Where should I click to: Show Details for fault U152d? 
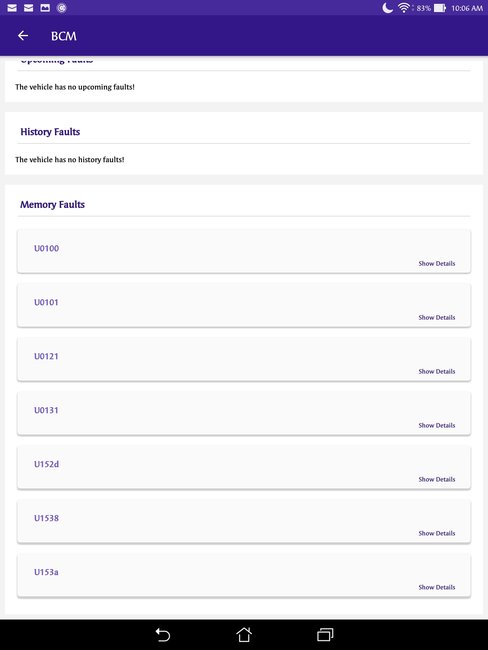437,479
